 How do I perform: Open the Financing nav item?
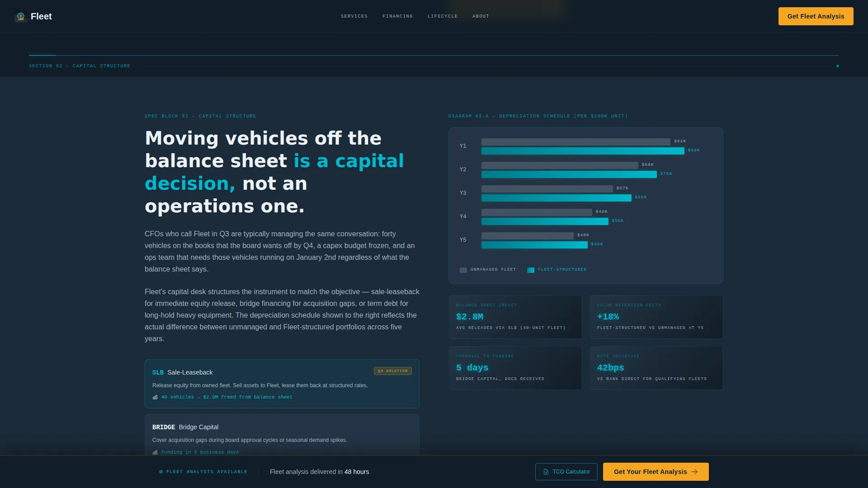pos(397,16)
